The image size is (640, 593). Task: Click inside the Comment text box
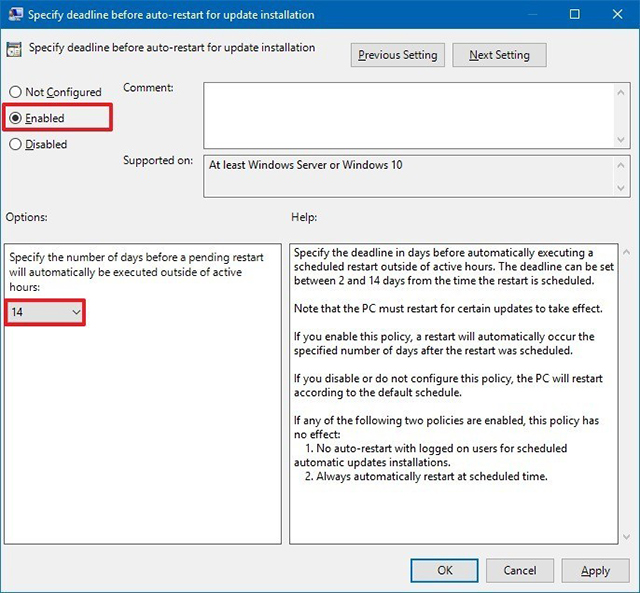coord(409,115)
